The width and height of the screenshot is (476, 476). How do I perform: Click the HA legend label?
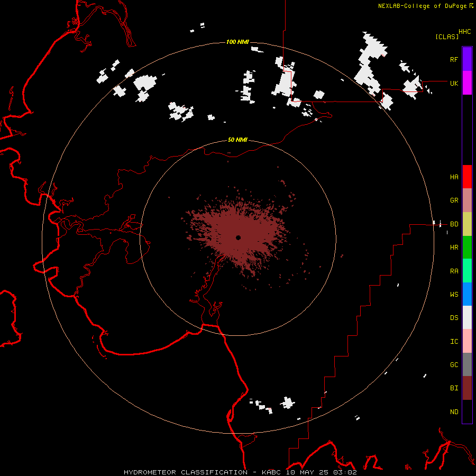click(x=454, y=177)
